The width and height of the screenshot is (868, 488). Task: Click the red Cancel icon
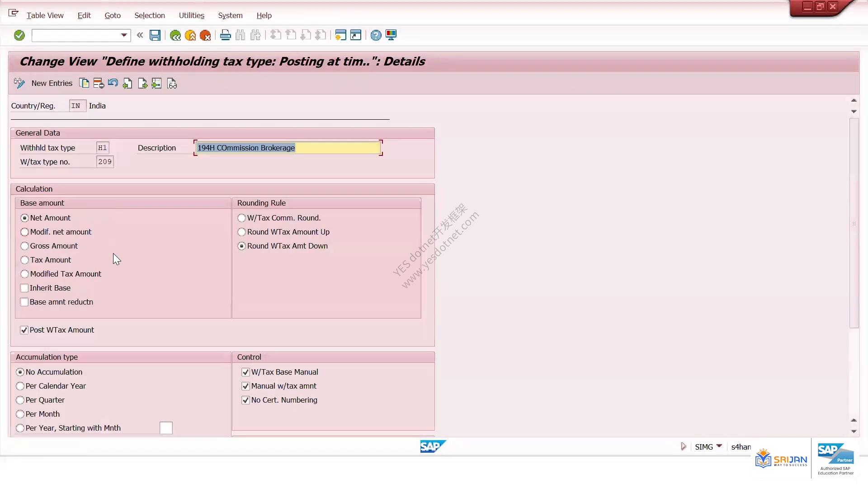pyautogui.click(x=205, y=35)
